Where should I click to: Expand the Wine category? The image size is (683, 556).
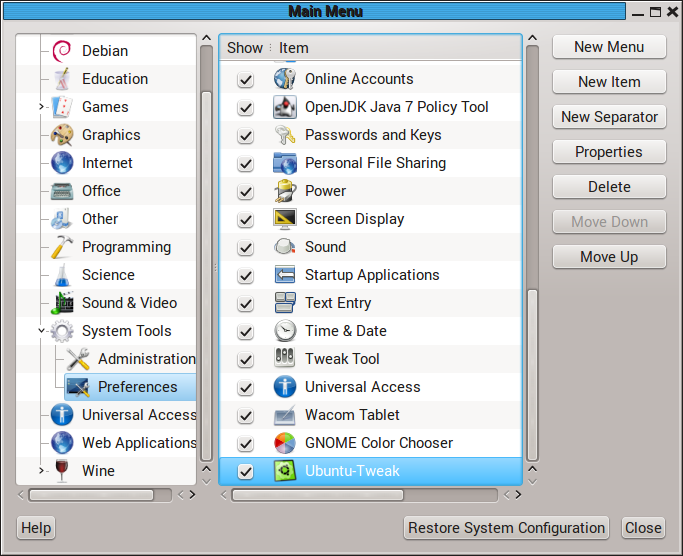41,471
